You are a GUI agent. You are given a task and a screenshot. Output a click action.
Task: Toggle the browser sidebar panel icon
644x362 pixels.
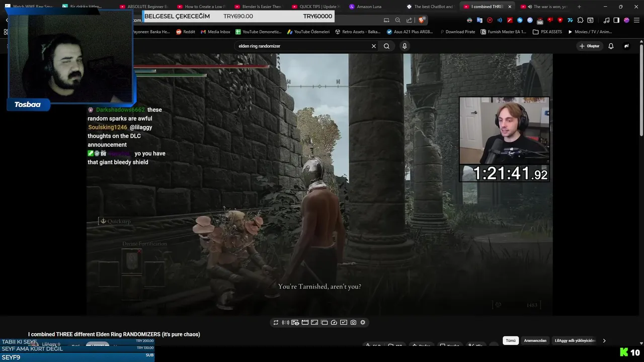(x=616, y=20)
